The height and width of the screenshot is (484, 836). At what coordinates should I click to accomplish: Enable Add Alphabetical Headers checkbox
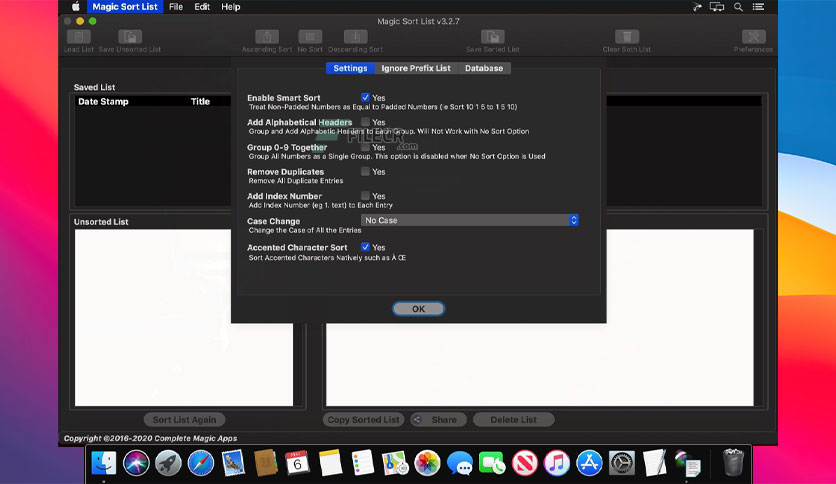365,122
